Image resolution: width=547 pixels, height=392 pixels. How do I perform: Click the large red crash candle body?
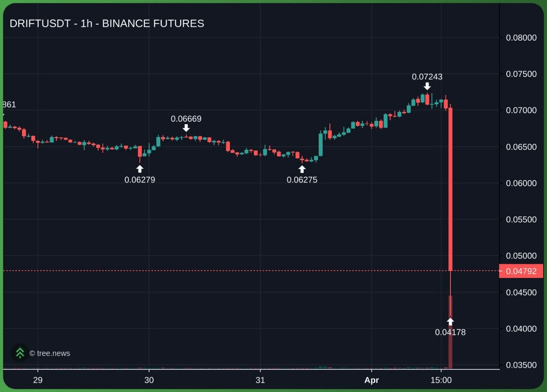pos(450,188)
